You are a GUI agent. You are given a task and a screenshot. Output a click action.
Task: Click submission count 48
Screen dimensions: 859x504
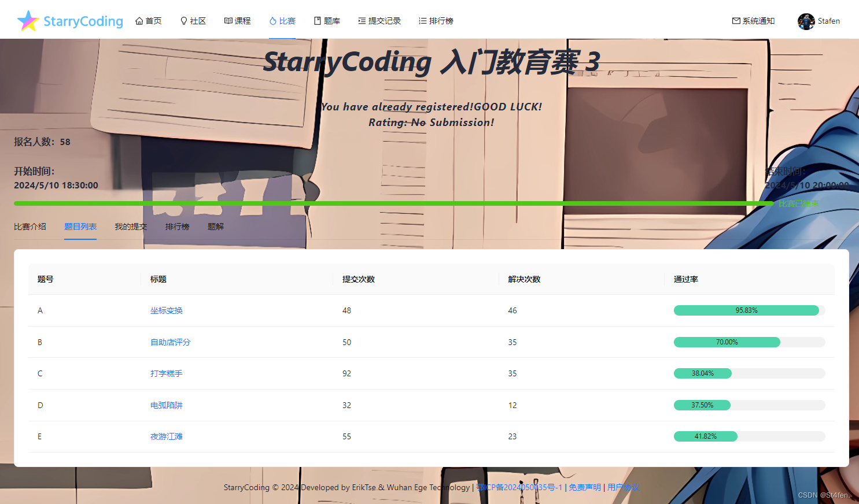347,310
